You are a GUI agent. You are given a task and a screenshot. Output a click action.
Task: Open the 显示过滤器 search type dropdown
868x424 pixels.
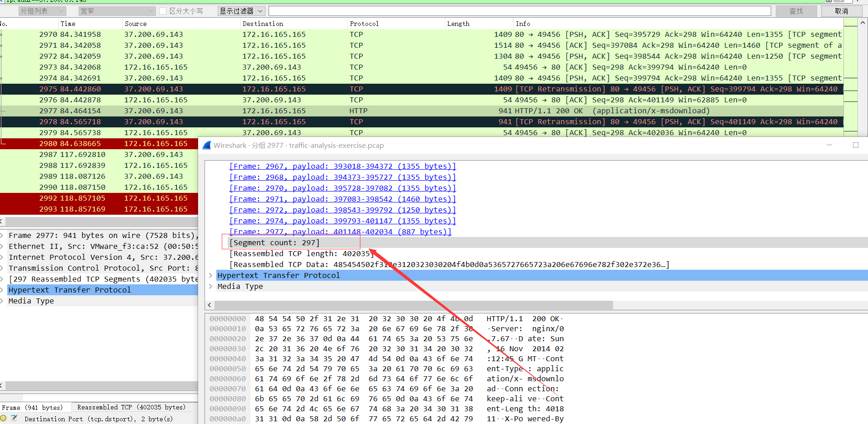click(x=241, y=11)
